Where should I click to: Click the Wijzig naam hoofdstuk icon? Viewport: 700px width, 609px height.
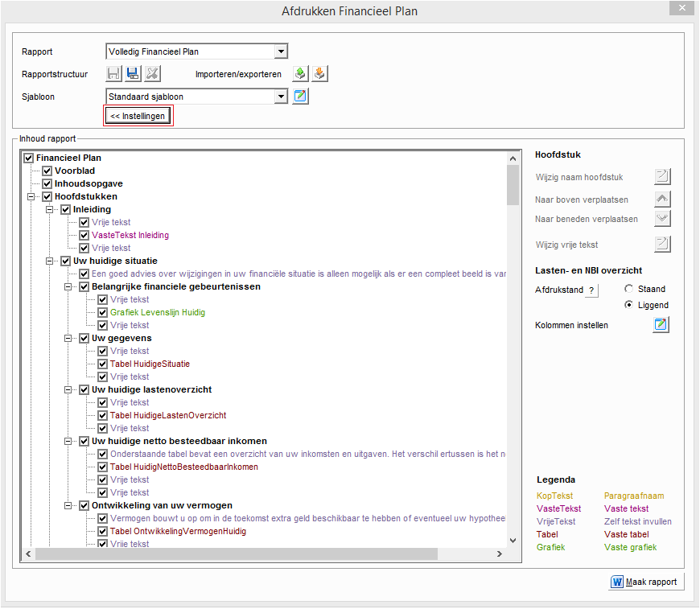click(662, 177)
